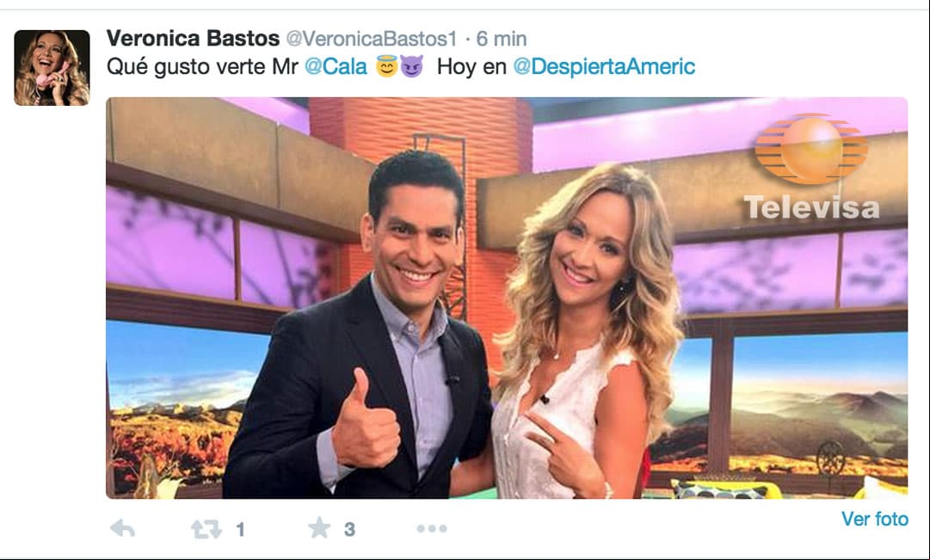Retweet this tweet using the retweet icon
Screen dimensions: 930x560
click(206, 528)
